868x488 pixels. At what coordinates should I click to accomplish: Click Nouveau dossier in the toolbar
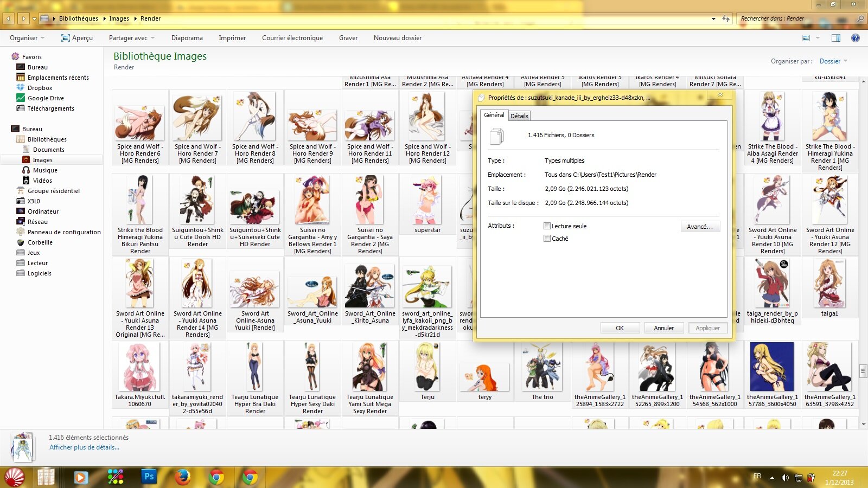click(x=398, y=38)
